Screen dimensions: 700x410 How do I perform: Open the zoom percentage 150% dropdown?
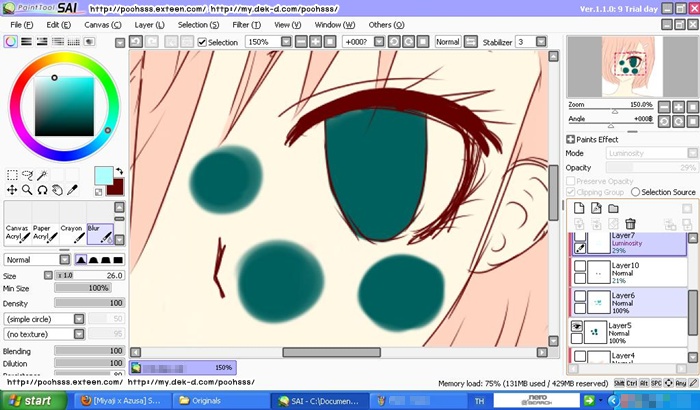(x=286, y=42)
